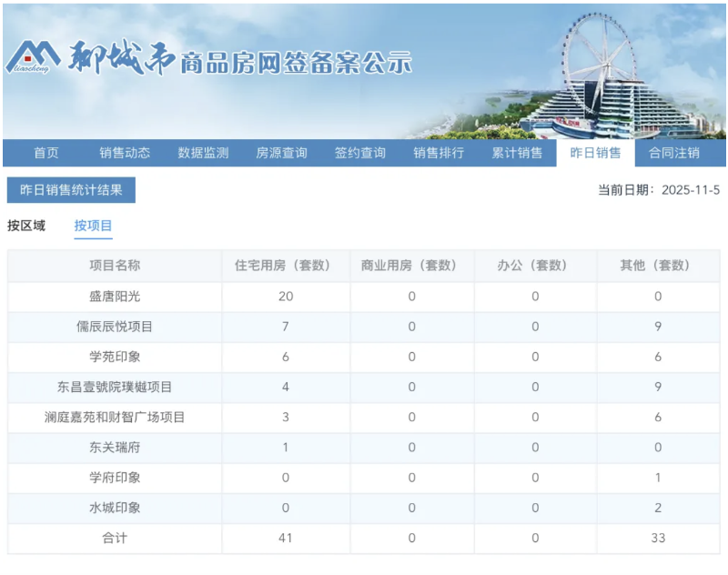The height and width of the screenshot is (575, 728).
Task: Select the 按项目 view tab
Action: point(92,226)
